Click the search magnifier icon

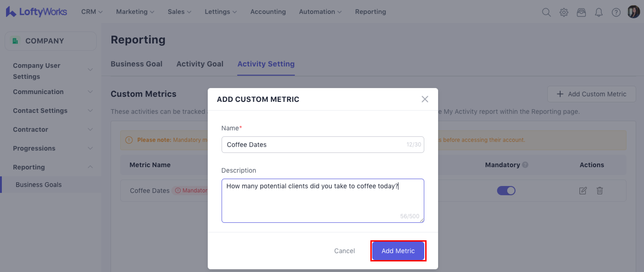546,12
